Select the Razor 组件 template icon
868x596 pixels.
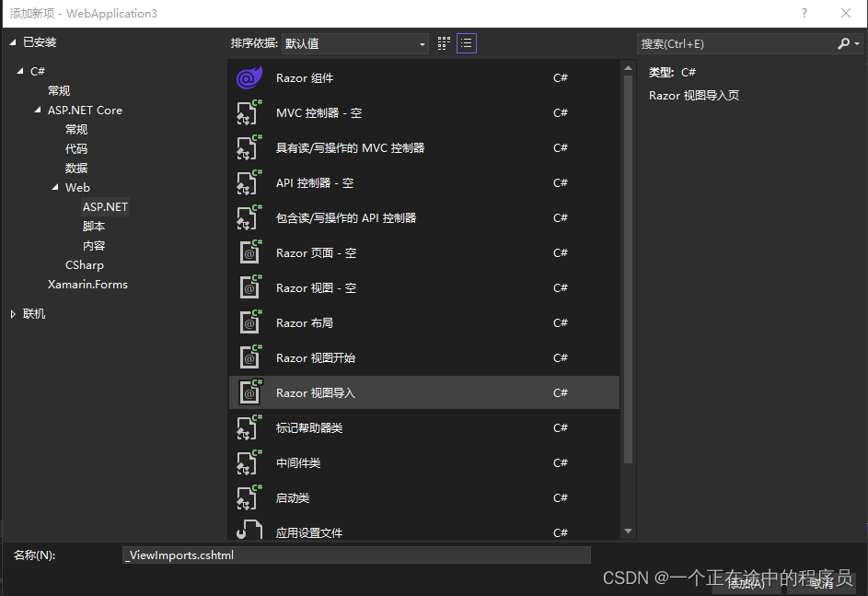click(249, 77)
